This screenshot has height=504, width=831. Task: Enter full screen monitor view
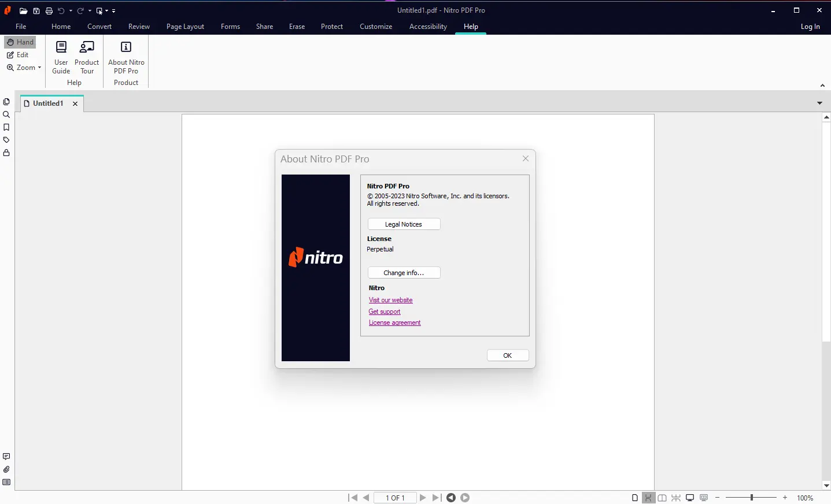pos(690,498)
